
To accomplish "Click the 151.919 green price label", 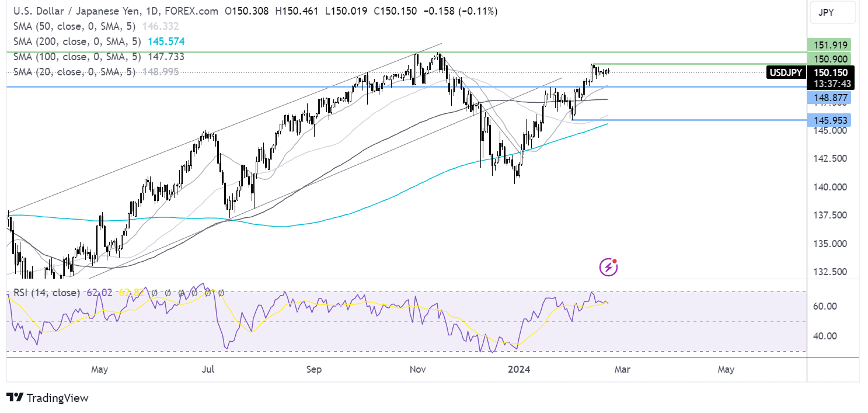I will [830, 45].
